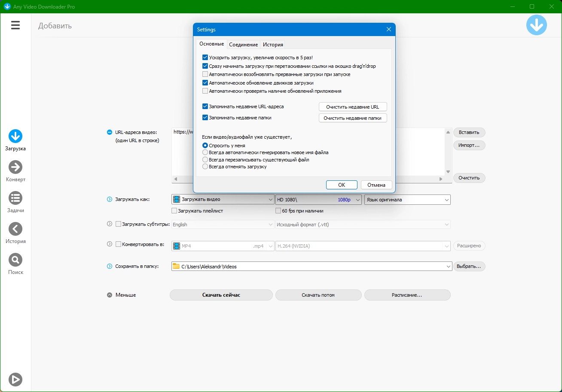Open the Загрузка sidebar section
The height and width of the screenshot is (392, 562).
pyautogui.click(x=15, y=141)
